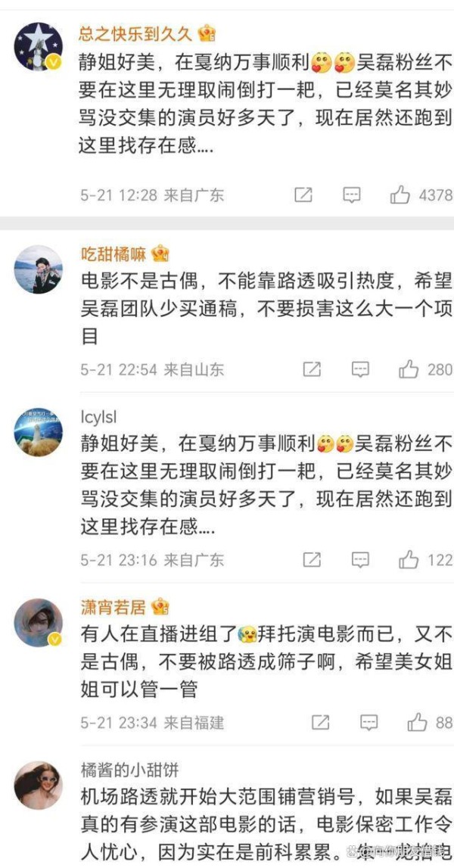View lcylsl's profile avatar
454x868 pixels.
pyautogui.click(x=38, y=432)
